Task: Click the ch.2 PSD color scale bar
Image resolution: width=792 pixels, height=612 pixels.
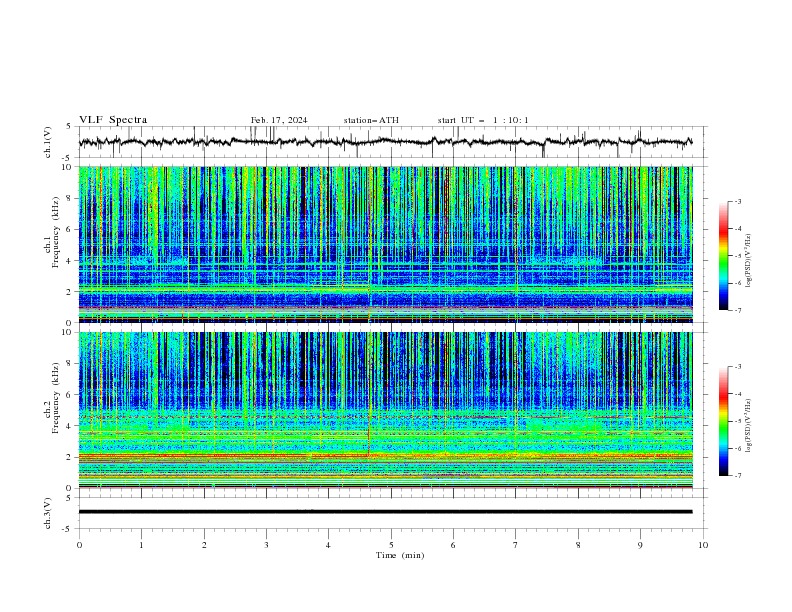Action: (x=723, y=421)
